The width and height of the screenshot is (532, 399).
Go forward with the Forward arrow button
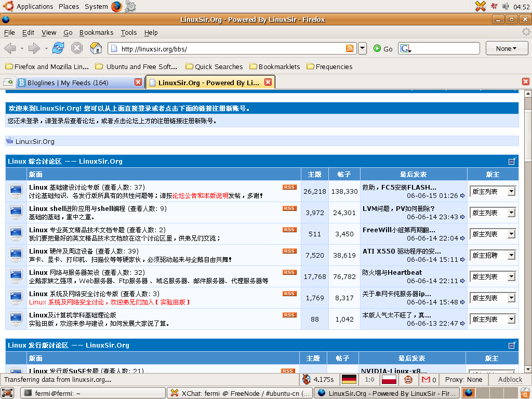(x=34, y=48)
